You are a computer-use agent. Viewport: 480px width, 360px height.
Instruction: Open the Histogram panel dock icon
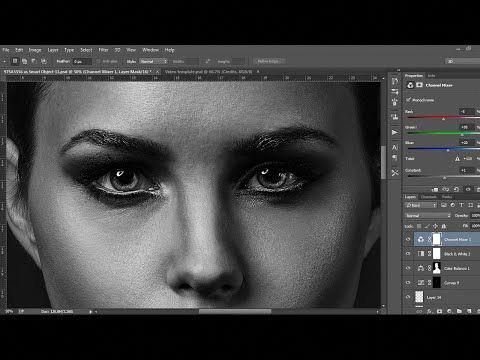(395, 117)
